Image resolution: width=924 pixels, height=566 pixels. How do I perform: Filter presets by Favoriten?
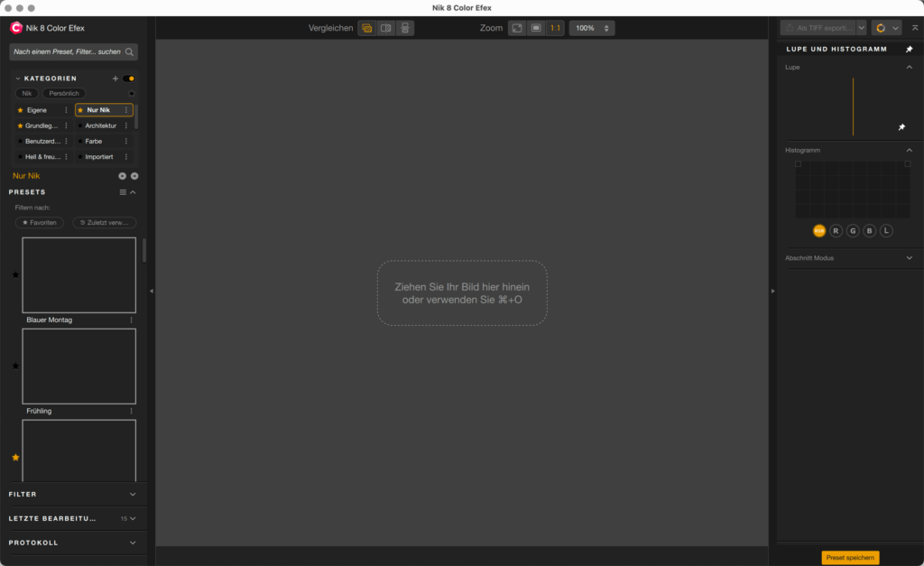coord(40,223)
